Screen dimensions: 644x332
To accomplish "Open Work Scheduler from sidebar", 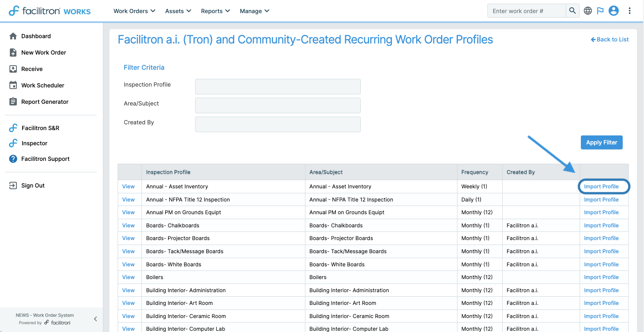I will click(43, 85).
